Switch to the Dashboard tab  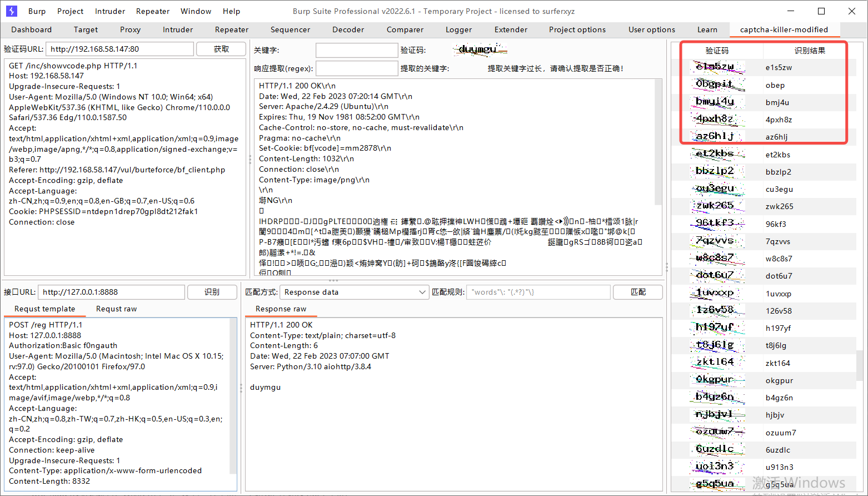[x=32, y=29]
